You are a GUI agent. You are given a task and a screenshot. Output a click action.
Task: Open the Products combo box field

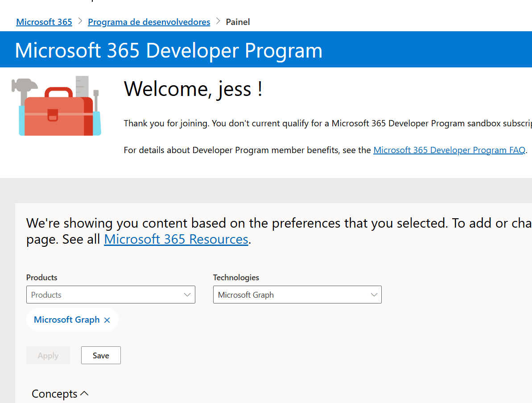(106, 295)
